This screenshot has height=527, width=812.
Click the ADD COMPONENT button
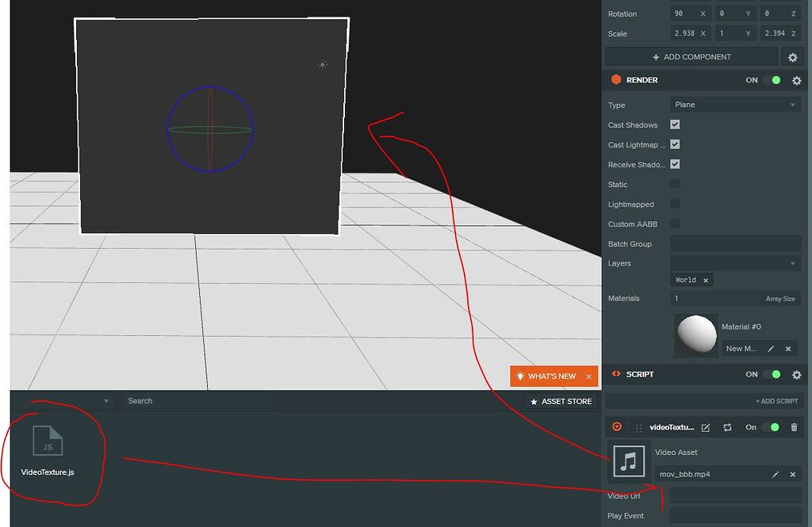[x=691, y=56]
